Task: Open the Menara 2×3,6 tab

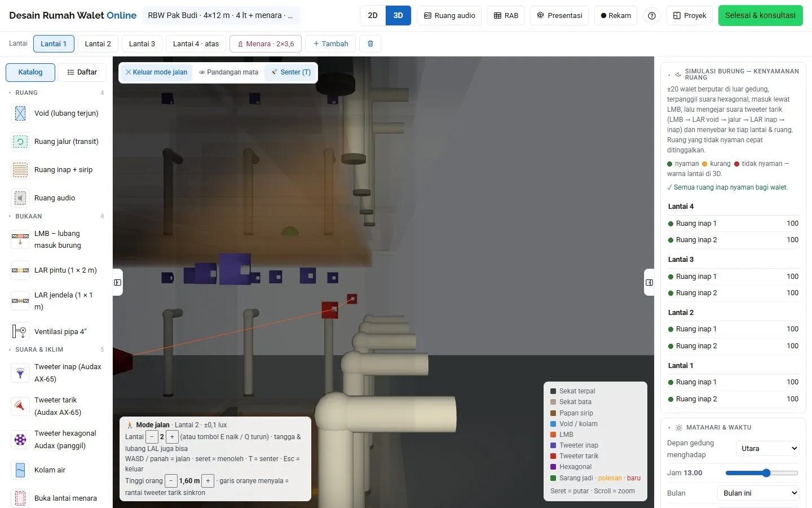Action: 266,43
